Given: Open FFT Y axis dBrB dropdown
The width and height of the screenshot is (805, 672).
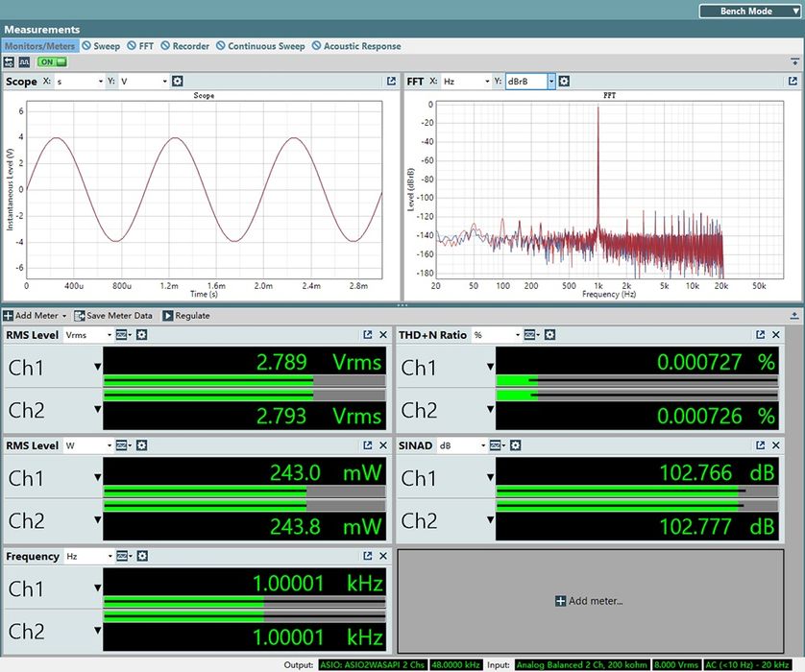Looking at the screenshot, I should 530,81.
